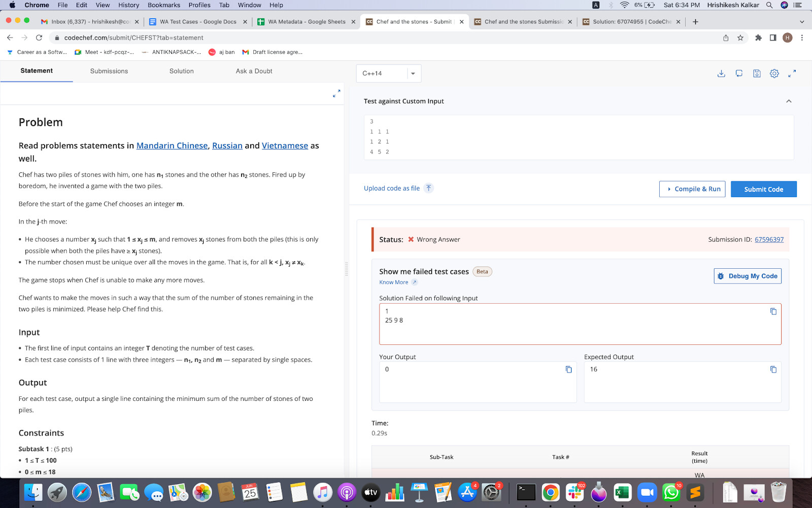This screenshot has width=812, height=508.
Task: Click the Submit Code button
Action: (x=764, y=189)
